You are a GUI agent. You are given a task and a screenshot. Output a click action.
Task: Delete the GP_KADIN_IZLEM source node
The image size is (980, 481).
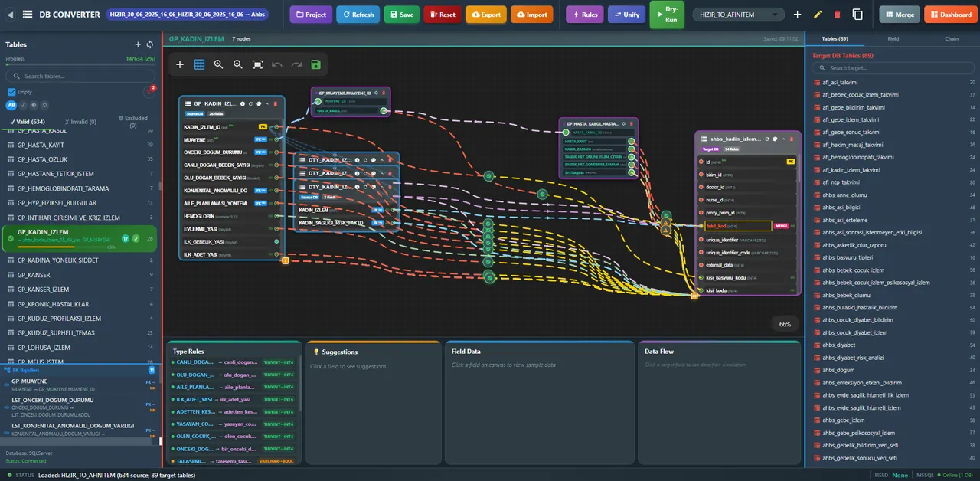[276, 103]
